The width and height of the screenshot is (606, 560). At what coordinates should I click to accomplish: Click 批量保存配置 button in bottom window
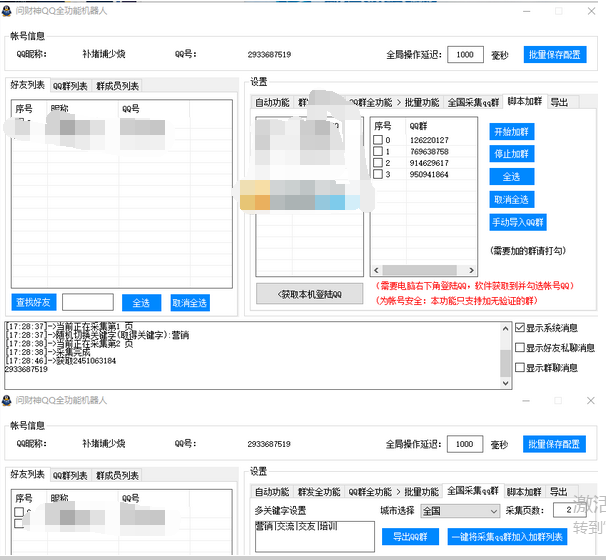coord(554,444)
